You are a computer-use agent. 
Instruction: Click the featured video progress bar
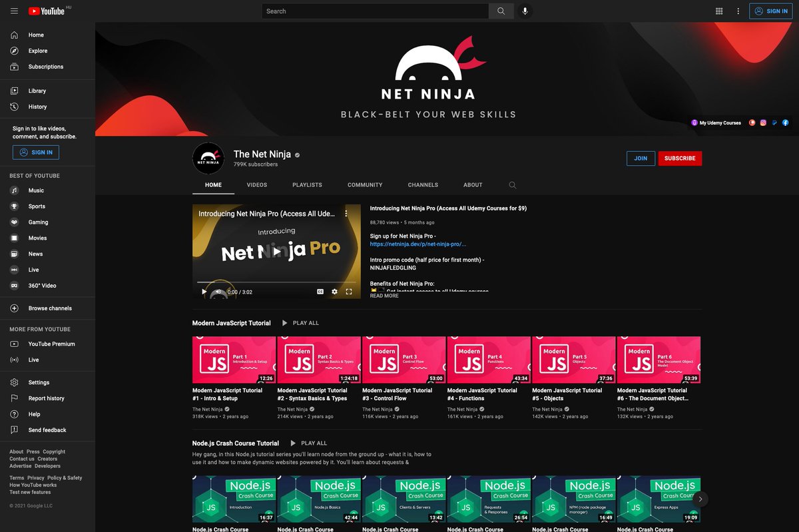(x=276, y=282)
